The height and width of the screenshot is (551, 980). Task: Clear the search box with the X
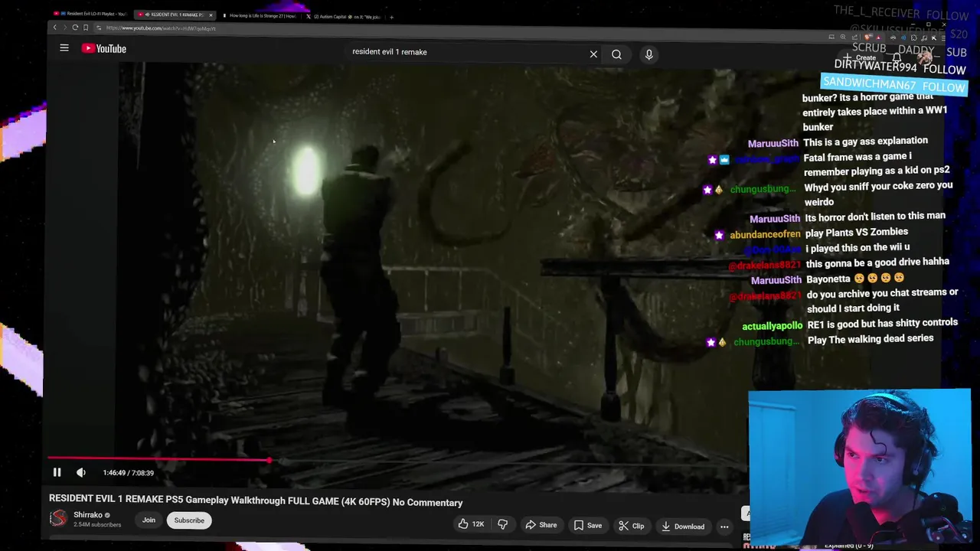click(593, 54)
